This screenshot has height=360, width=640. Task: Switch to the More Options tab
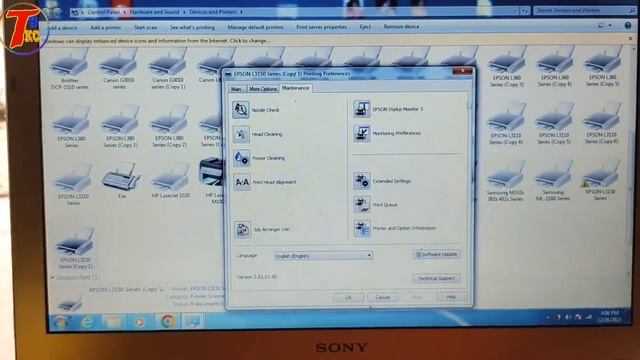coord(263,89)
